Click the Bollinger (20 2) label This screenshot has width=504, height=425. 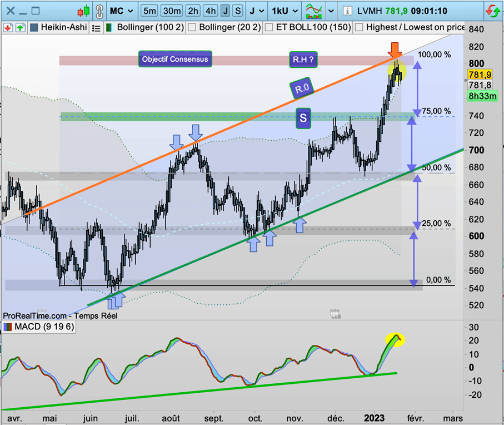pos(230,27)
